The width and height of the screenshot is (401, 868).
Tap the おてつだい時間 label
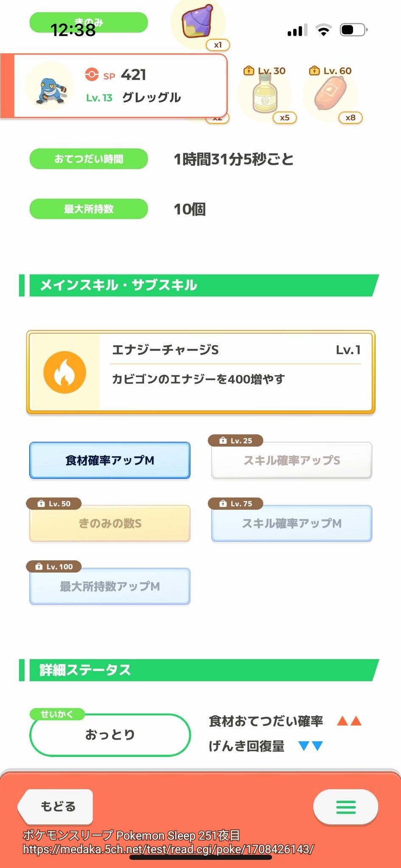coord(89,159)
